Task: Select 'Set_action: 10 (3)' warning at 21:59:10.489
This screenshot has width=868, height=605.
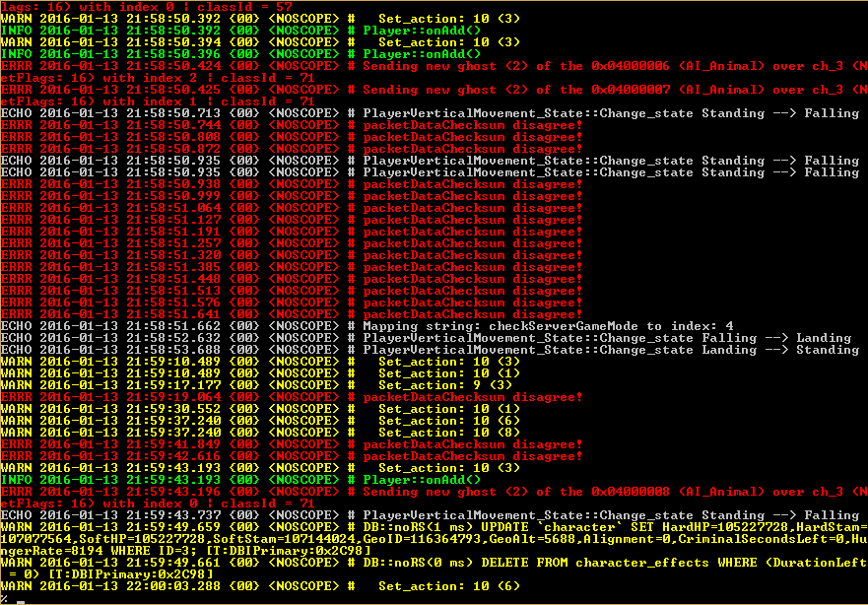Action: coord(260,362)
